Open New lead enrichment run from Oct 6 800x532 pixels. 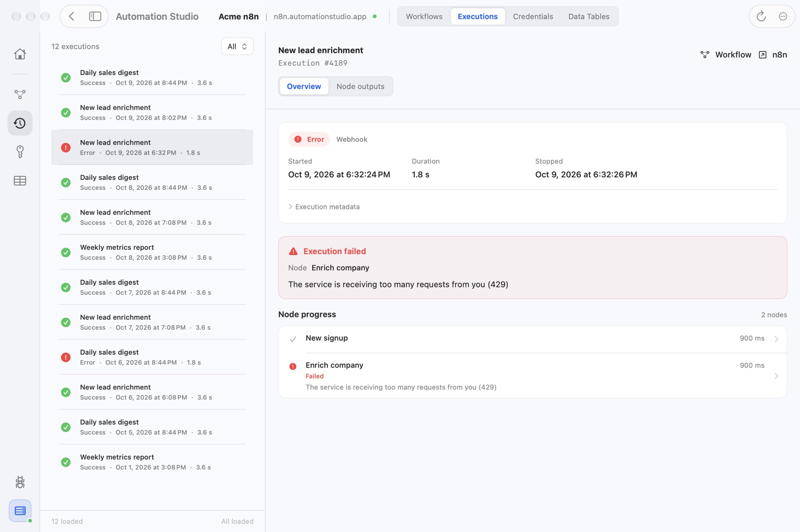click(x=152, y=392)
